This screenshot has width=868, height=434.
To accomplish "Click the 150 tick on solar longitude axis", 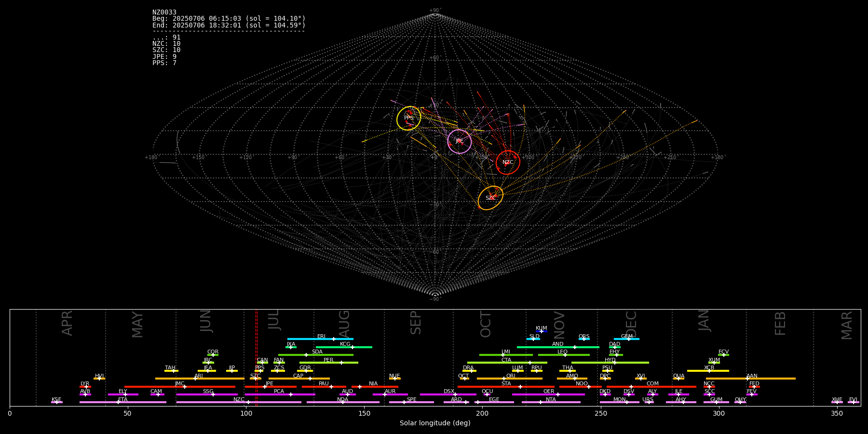I will tap(364, 413).
